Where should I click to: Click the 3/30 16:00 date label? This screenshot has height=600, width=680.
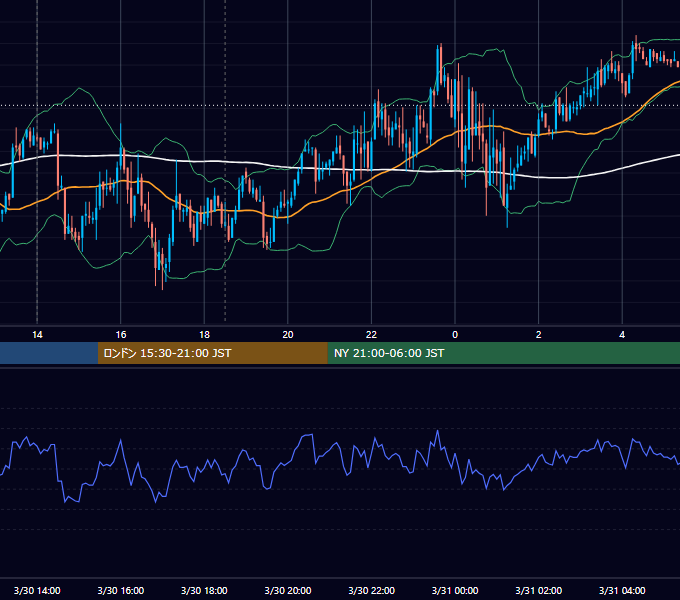click(121, 590)
